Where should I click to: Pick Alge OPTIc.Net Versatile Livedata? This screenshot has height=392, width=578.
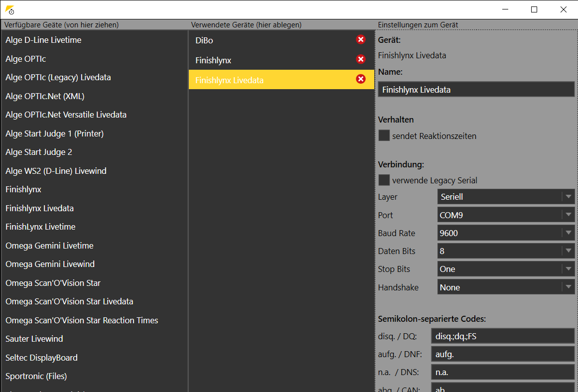click(x=94, y=115)
